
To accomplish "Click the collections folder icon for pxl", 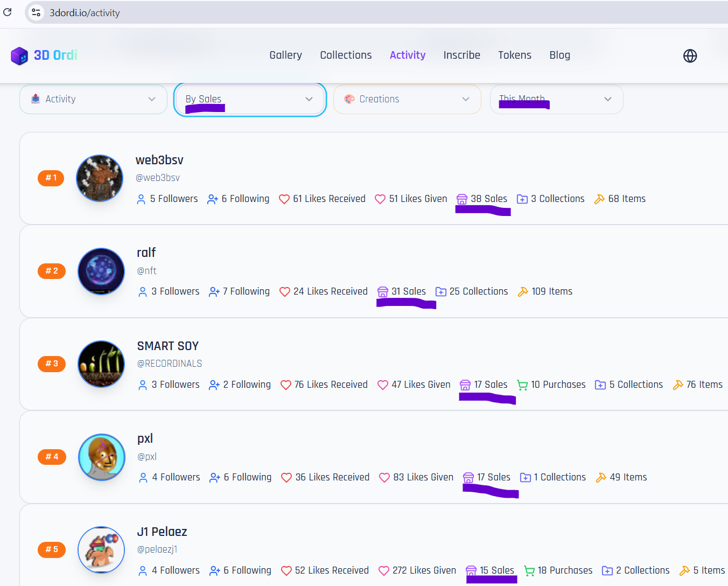I will click(526, 478).
